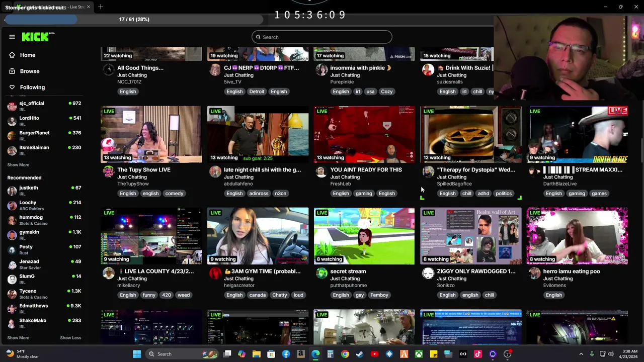Open the hamburger sidebar menu

pos(12,37)
